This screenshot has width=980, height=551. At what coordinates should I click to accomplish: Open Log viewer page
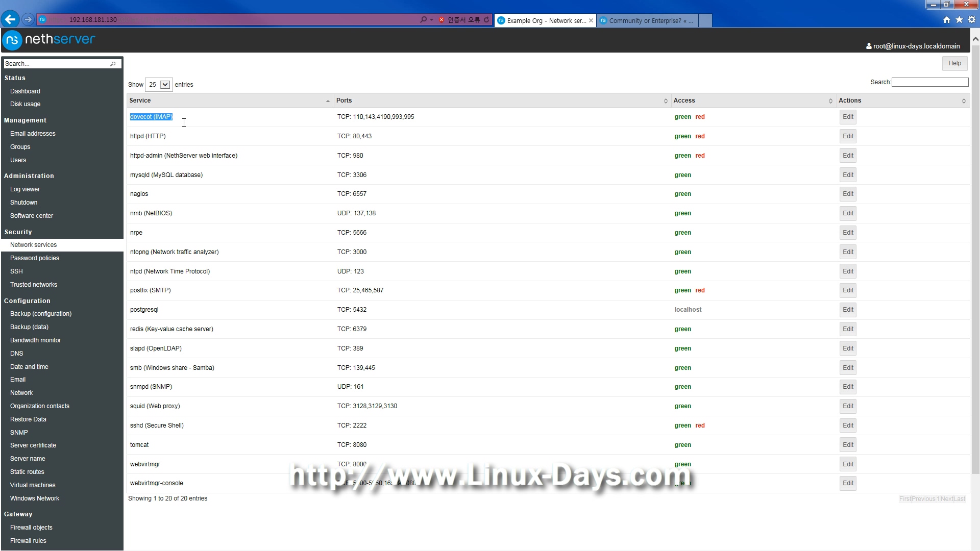click(25, 189)
